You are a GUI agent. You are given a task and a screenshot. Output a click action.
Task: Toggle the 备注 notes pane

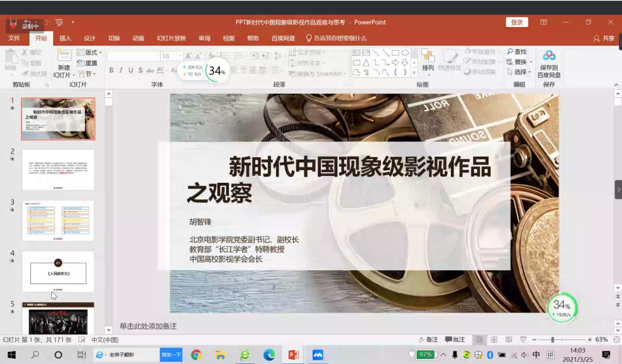(428, 339)
